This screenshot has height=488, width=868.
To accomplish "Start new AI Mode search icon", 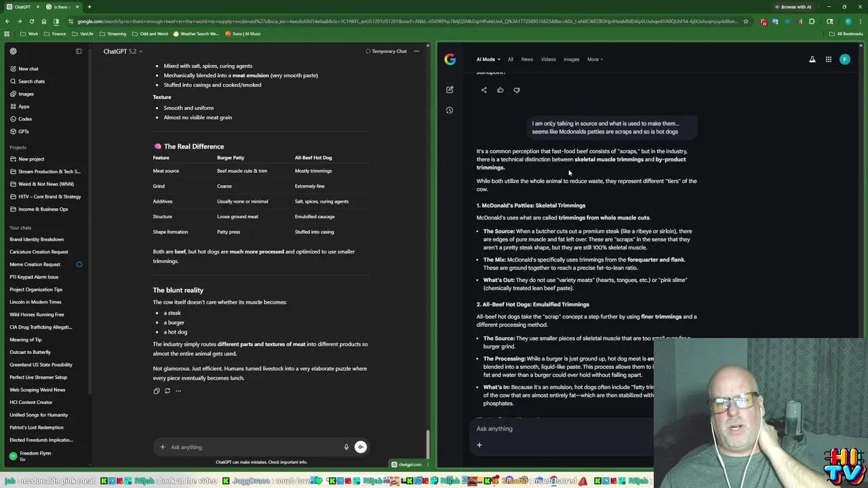I will (450, 89).
